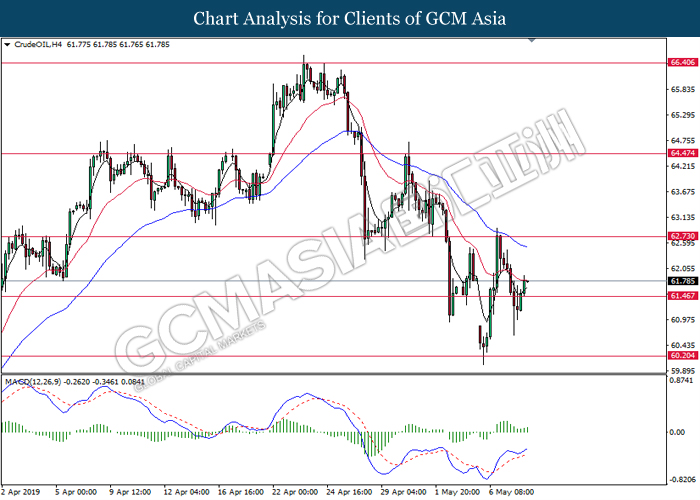Click the OHLC values 61.775 61.785 61.765 61.785
Image resolution: width=700 pixels, height=500 pixels.
(x=118, y=45)
